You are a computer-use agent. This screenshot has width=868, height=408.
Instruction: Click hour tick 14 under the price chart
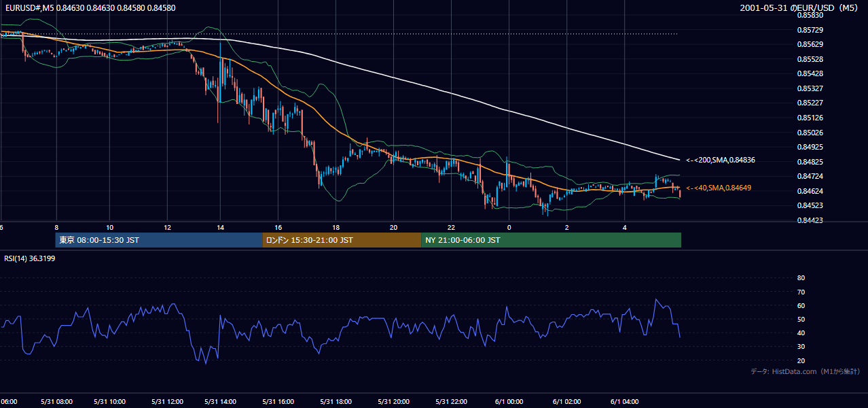[221, 227]
